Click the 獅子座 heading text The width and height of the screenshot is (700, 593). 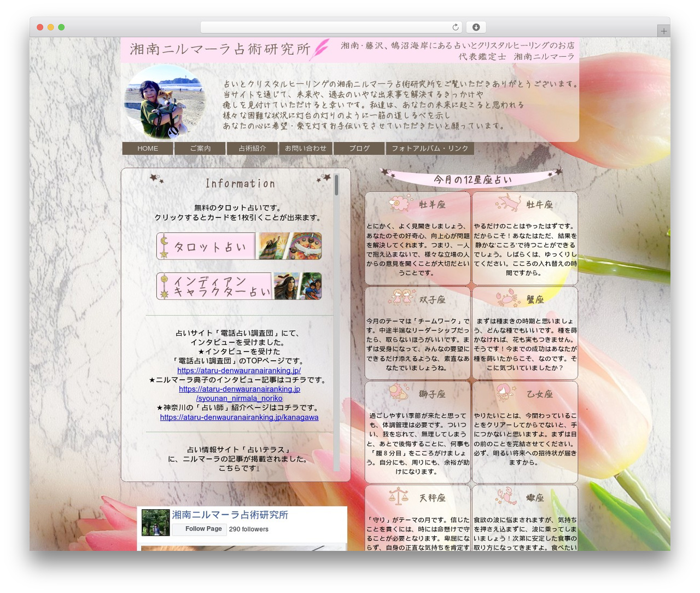click(433, 394)
